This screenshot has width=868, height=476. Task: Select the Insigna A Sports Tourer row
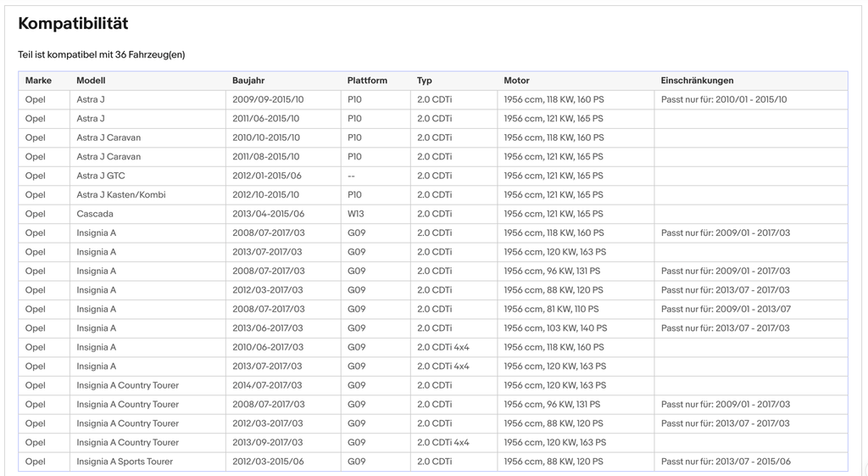433,462
